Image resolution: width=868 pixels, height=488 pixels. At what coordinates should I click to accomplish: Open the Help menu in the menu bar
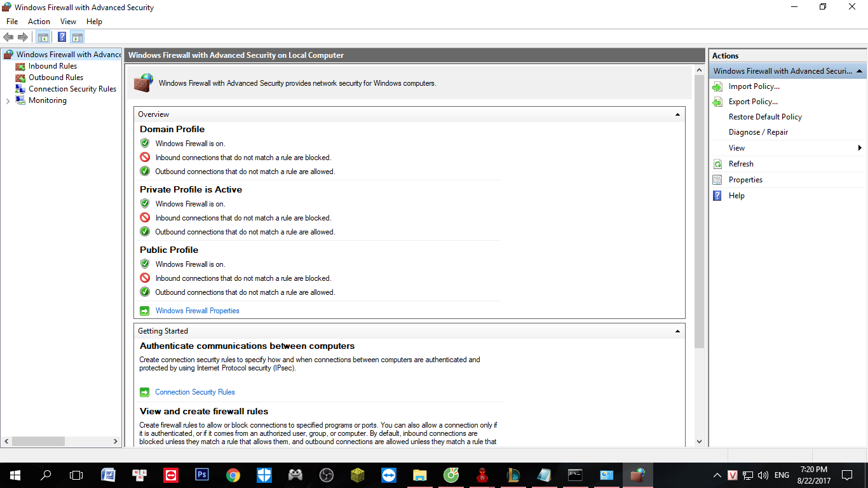[x=94, y=22]
